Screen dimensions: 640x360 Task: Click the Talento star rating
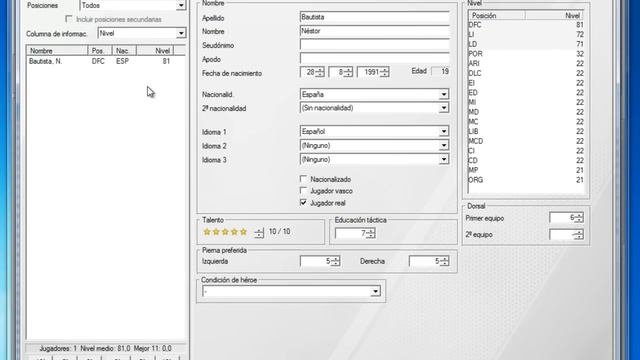click(x=225, y=232)
